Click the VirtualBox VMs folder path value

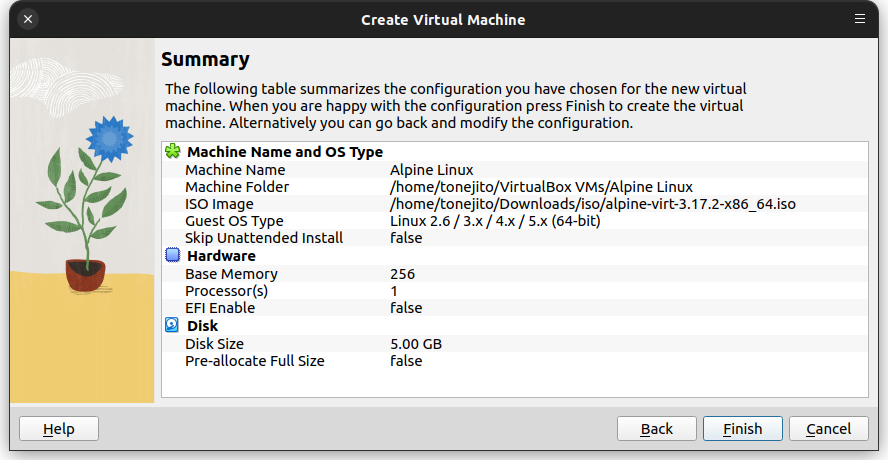coord(541,187)
